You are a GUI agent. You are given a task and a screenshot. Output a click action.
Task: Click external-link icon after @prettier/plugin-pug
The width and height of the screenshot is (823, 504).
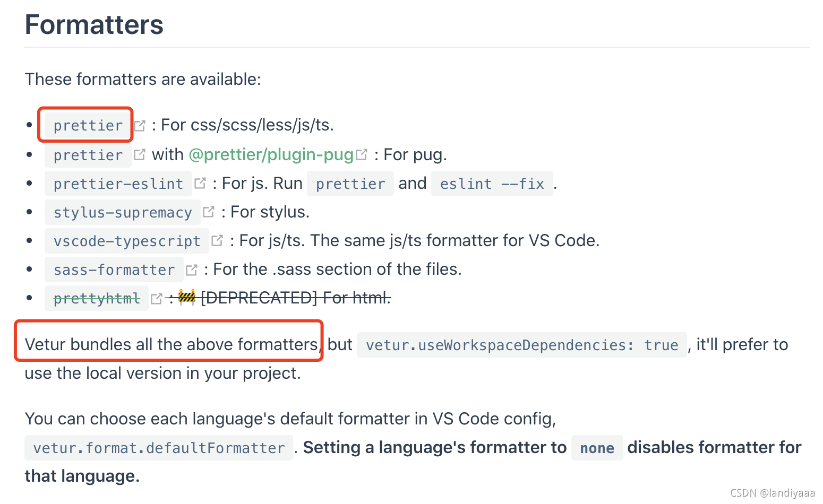pos(362,154)
